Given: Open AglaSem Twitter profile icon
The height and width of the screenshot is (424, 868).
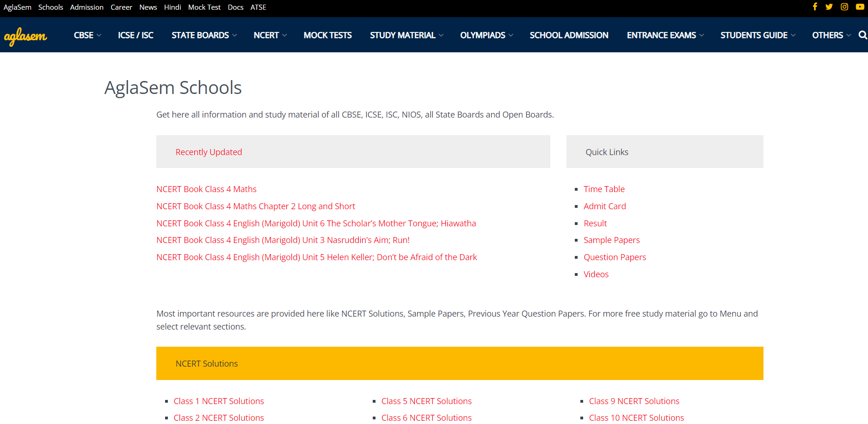Looking at the screenshot, I should pyautogui.click(x=829, y=6).
